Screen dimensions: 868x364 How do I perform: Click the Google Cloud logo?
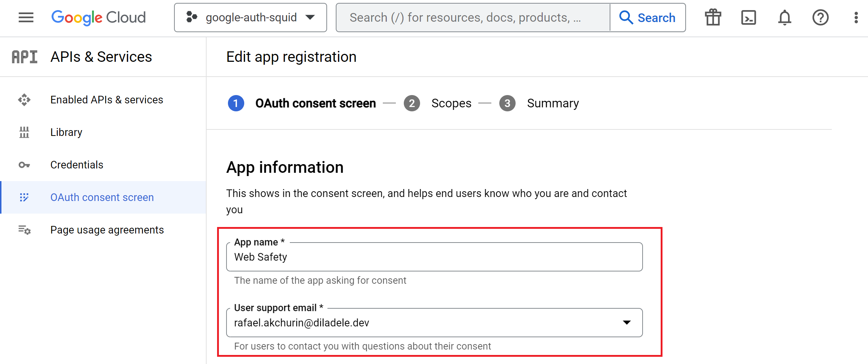98,17
